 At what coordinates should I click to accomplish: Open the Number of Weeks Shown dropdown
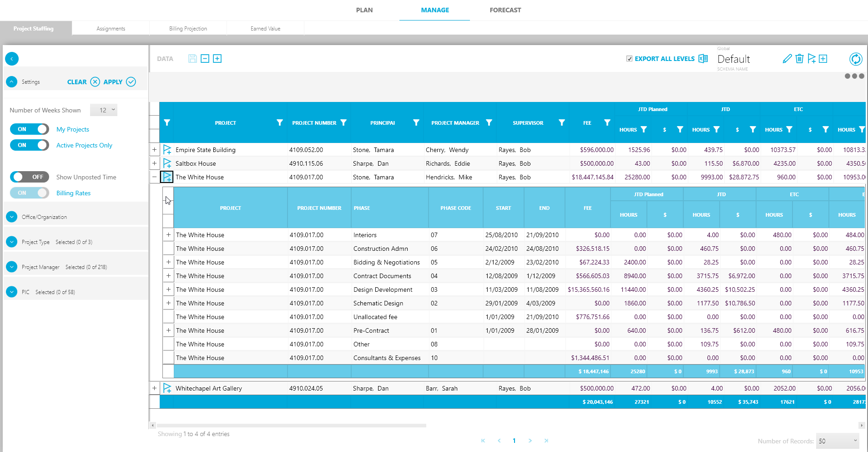104,110
